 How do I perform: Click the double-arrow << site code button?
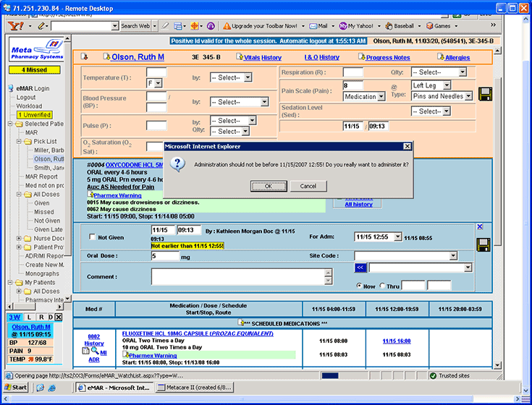[x=360, y=268]
